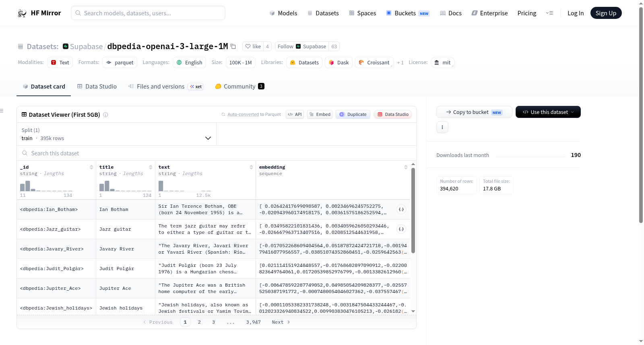644x345 pixels.
Task: Switch to the Data Studio tab
Action: (x=97, y=86)
